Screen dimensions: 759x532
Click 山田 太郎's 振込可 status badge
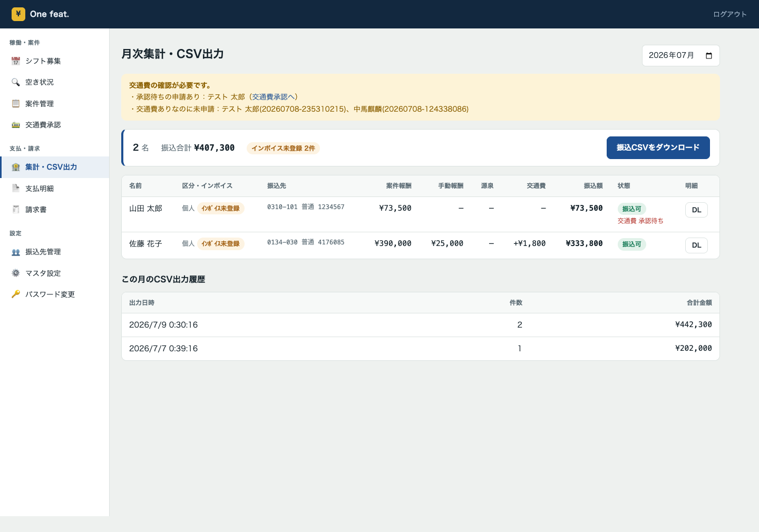tap(631, 209)
